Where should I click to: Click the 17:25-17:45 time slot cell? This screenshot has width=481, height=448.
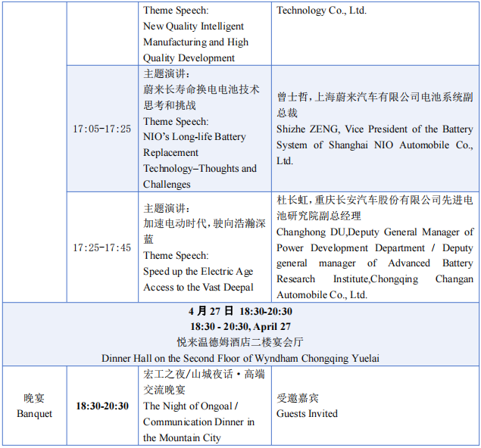[x=102, y=247]
